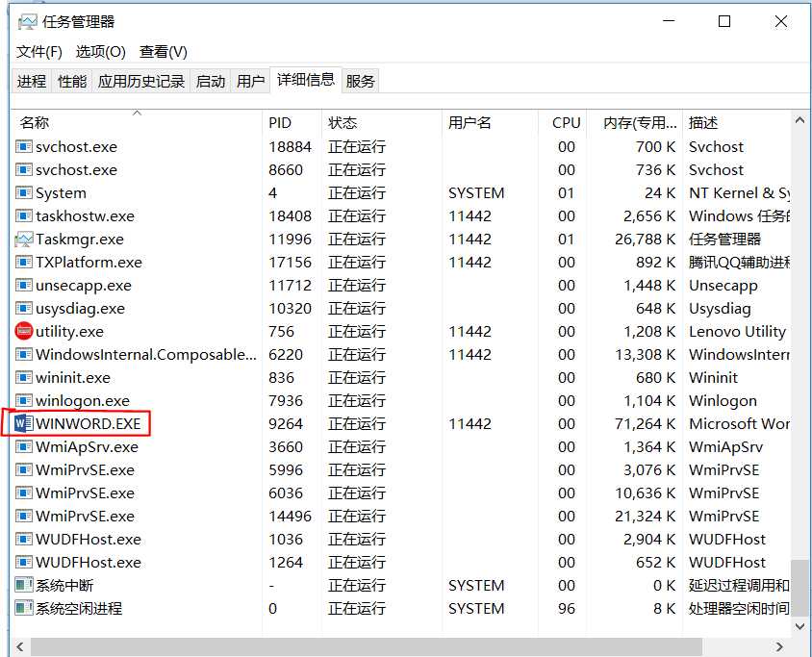The image size is (812, 657).
Task: Switch to the 性能 tab
Action: click(72, 82)
